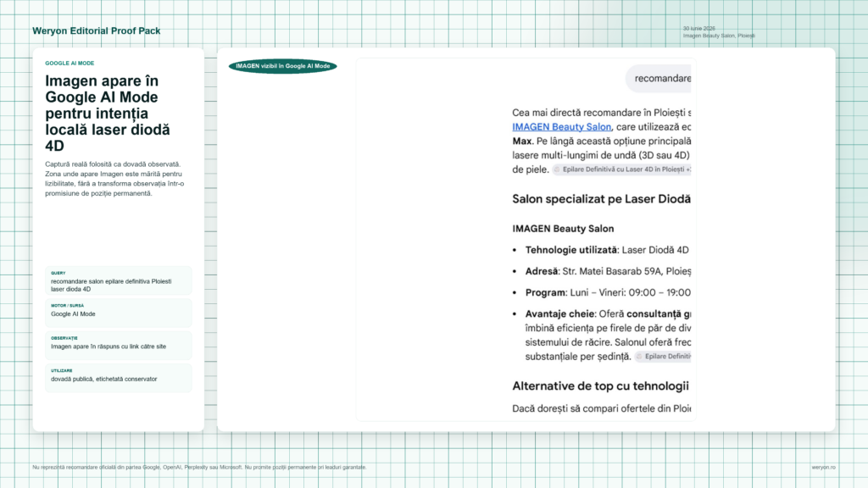
Task: Open the Epilare Definitivă cu Laser 4D source chip
Action: (621, 169)
